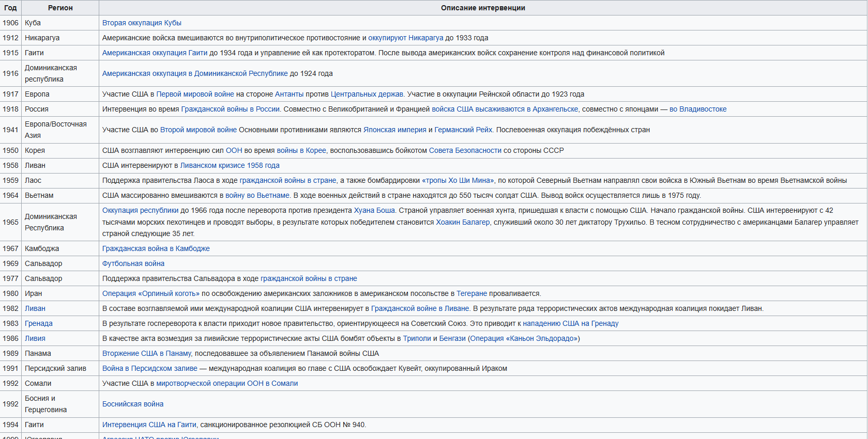Select the year cell '1994'
Image resolution: width=868 pixels, height=439 pixels.
[x=10, y=425]
